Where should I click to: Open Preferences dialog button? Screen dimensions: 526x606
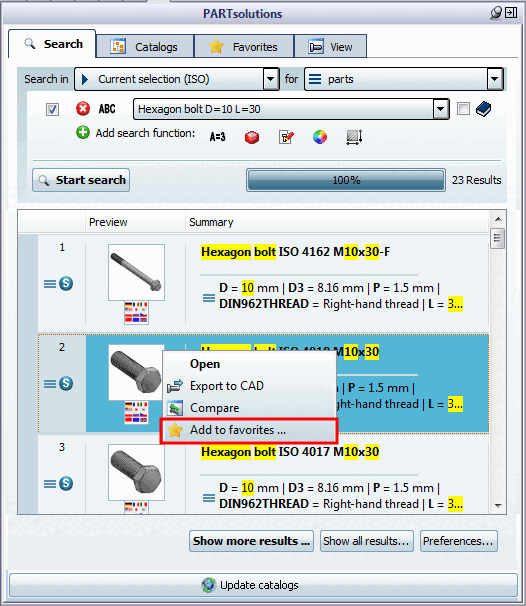pos(458,541)
